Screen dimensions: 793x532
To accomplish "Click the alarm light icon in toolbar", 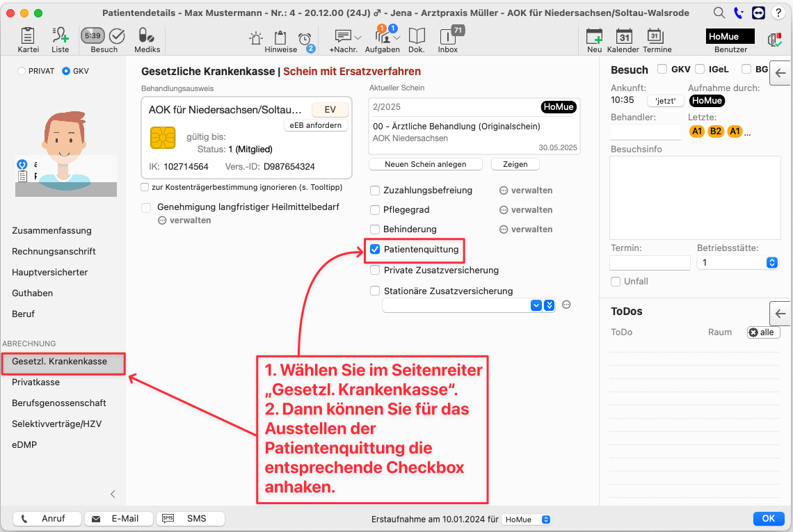I will 256,38.
